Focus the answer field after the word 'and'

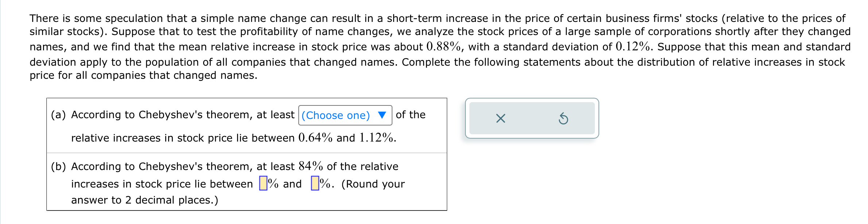pos(314,183)
